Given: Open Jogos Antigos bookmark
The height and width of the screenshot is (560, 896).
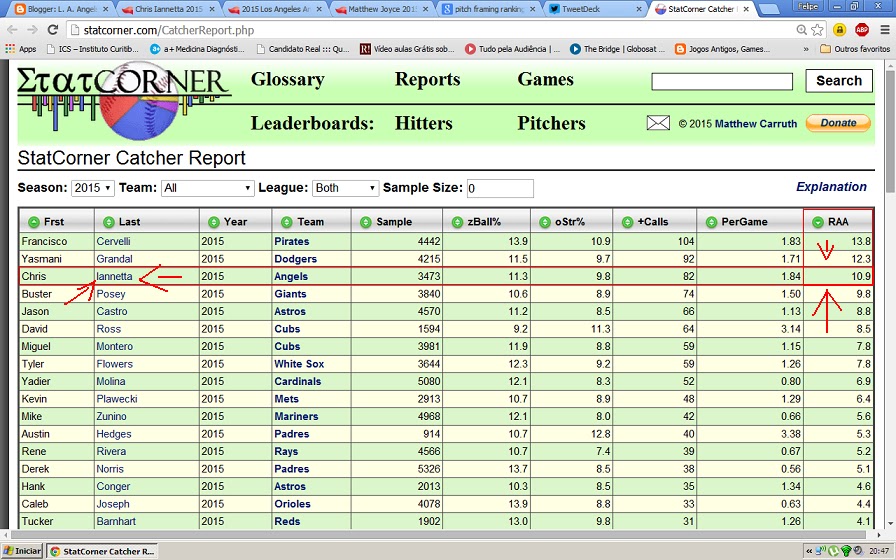Looking at the screenshot, I should tap(723, 49).
